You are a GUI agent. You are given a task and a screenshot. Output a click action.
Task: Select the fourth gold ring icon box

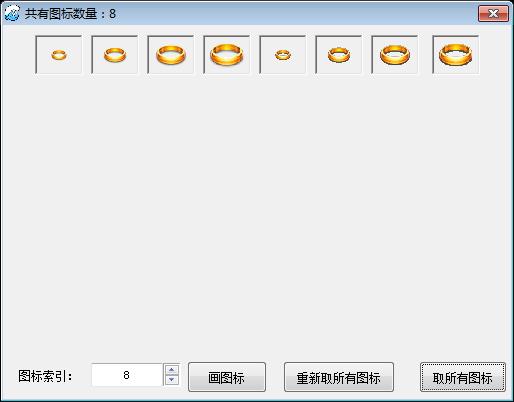pos(227,55)
